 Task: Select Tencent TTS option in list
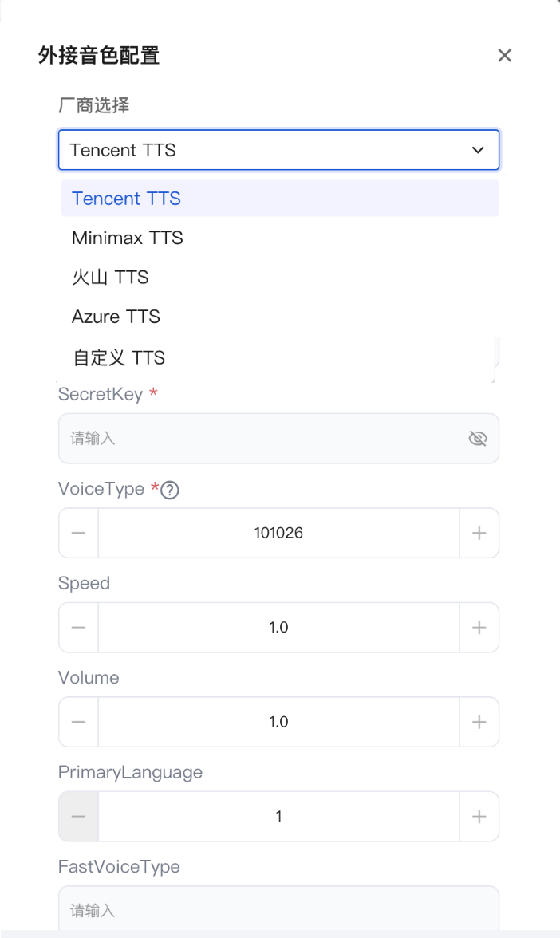[280, 199]
